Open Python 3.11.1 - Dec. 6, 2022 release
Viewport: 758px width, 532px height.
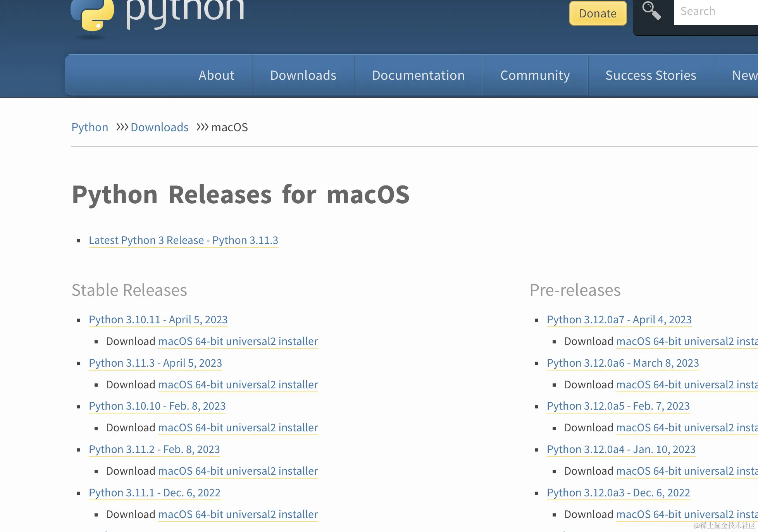pos(155,493)
